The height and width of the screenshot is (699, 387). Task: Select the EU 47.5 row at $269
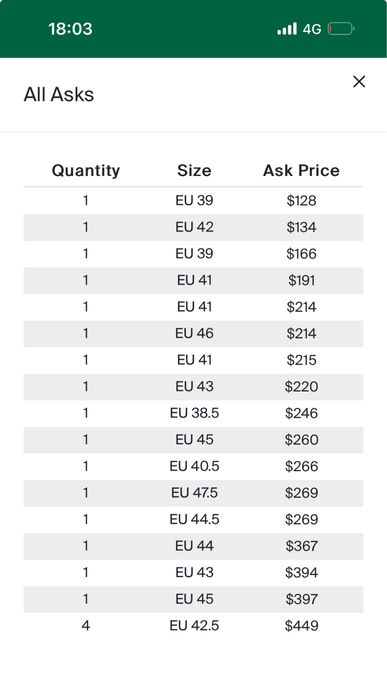(194, 493)
